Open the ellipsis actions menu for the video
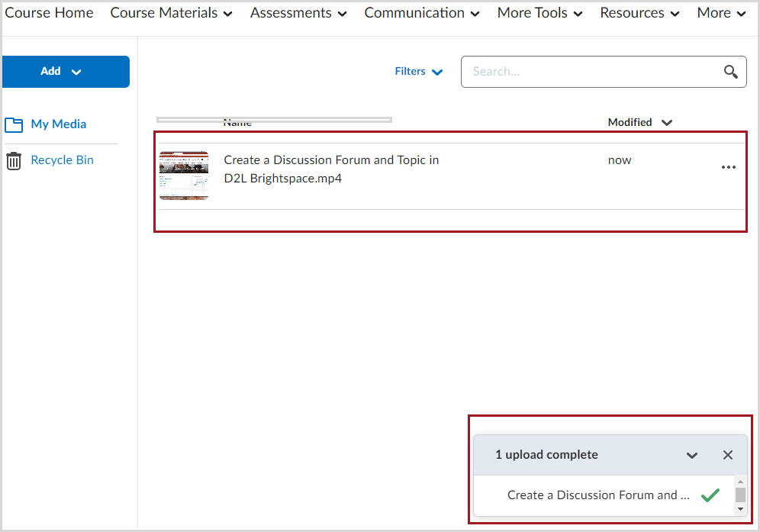The image size is (760, 532). (x=728, y=167)
